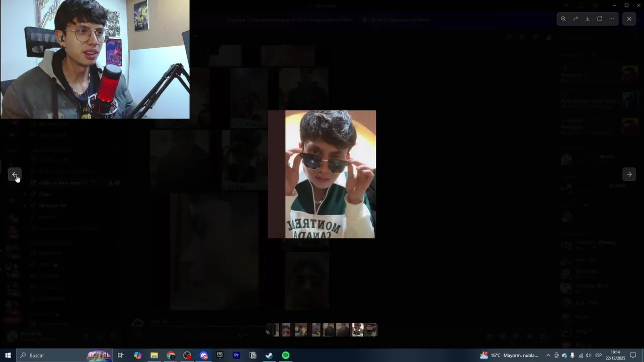Image resolution: width=644 pixels, height=362 pixels.
Task: Open the Windows notification center
Action: click(633, 355)
